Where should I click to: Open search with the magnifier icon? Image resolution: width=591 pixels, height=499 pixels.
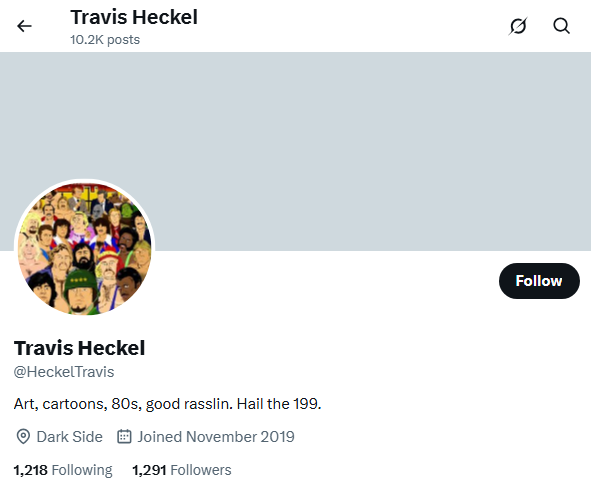point(561,26)
